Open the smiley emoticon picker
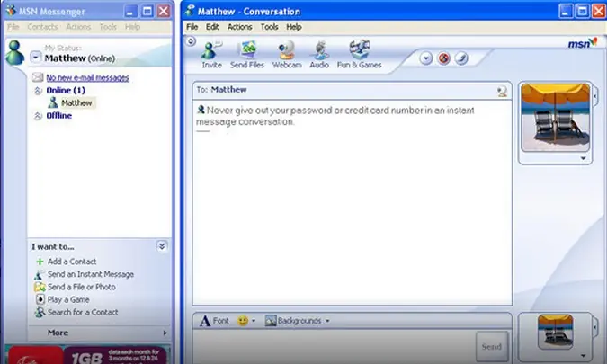Viewport: 607px width, 364px height. pos(243,321)
